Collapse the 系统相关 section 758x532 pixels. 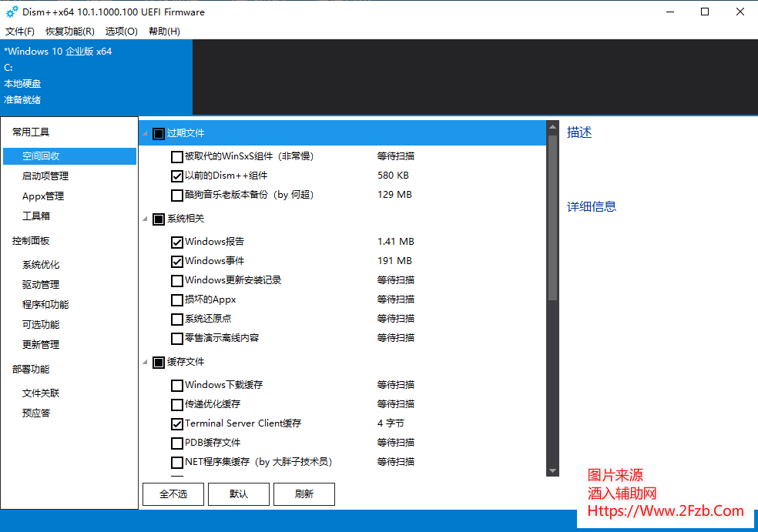[144, 219]
